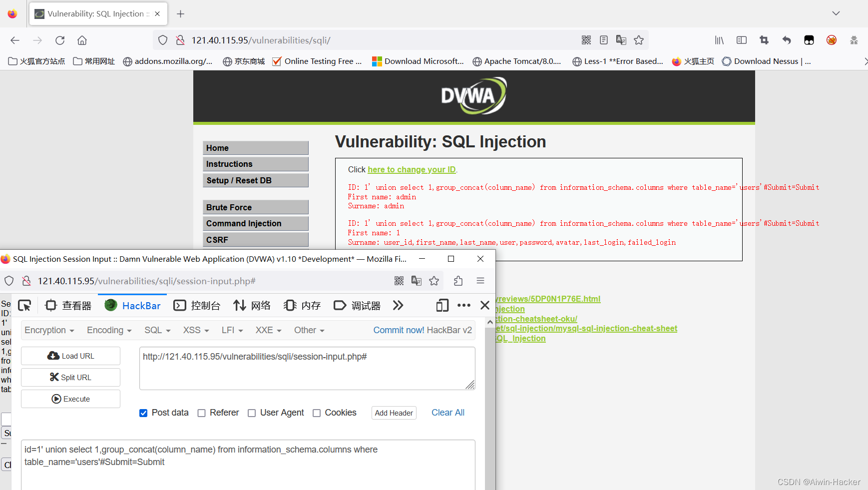Click in the post data text area

coord(248,465)
